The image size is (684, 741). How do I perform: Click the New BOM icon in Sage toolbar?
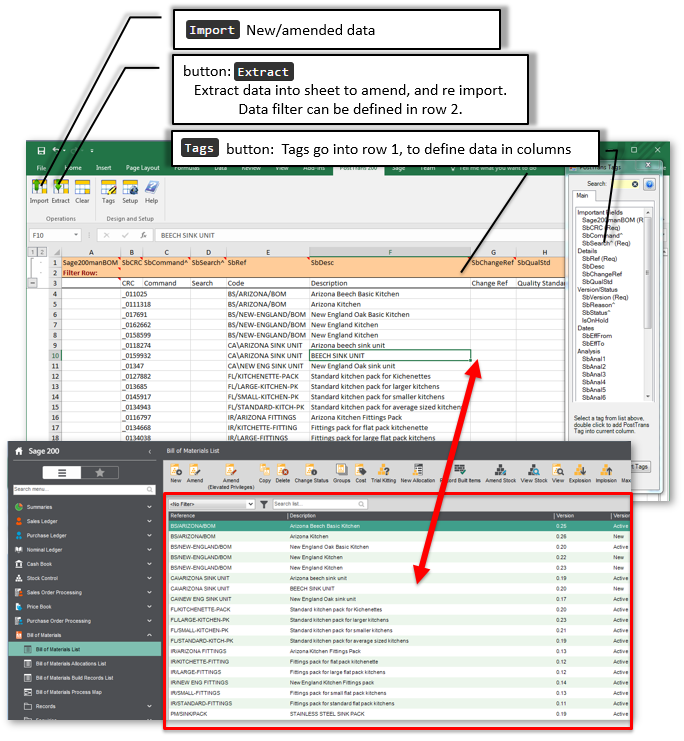176,470
